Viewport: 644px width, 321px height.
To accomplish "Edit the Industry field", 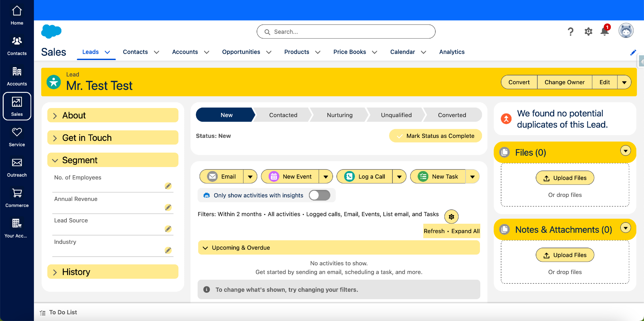I will [168, 250].
